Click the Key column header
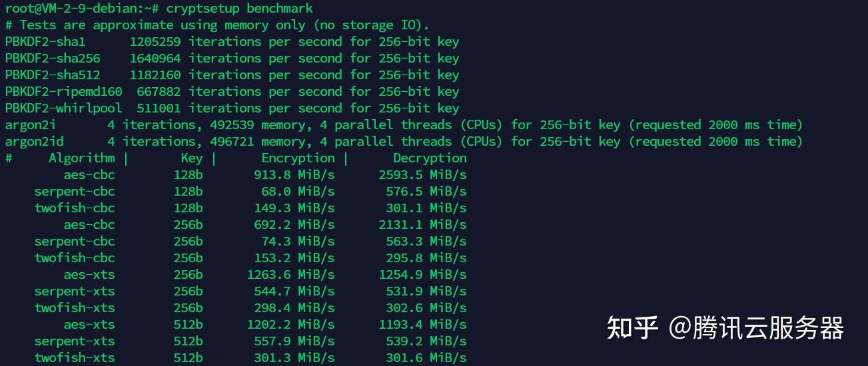Image resolution: width=868 pixels, height=366 pixels. 192,158
